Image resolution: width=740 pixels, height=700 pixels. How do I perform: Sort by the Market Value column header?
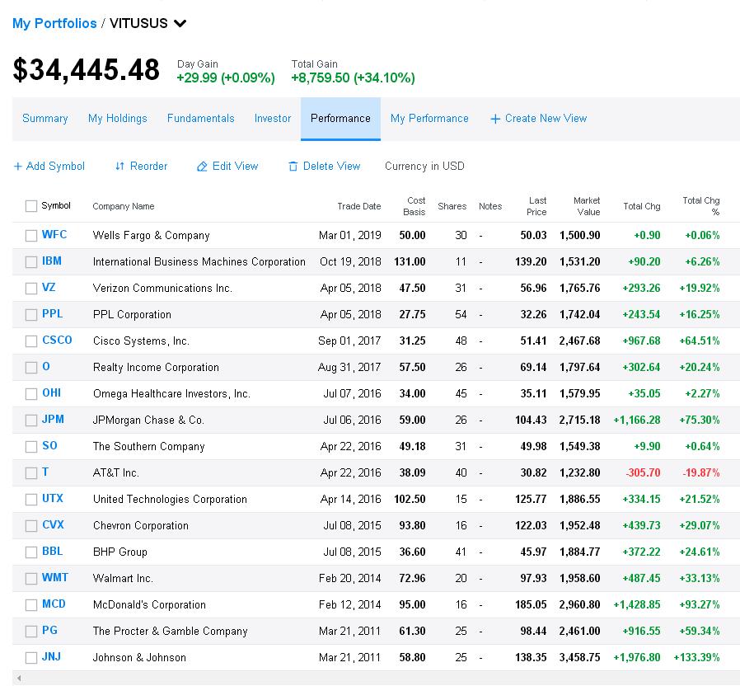587,206
